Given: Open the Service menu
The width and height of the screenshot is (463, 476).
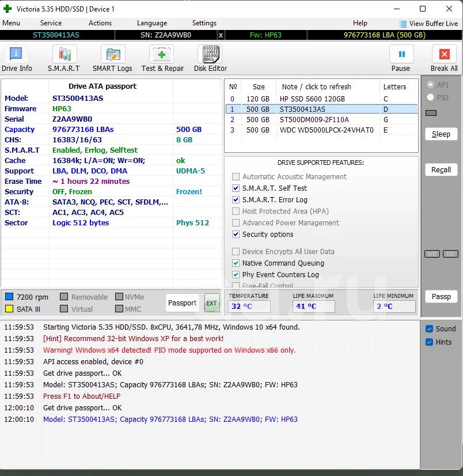Looking at the screenshot, I should [x=51, y=23].
